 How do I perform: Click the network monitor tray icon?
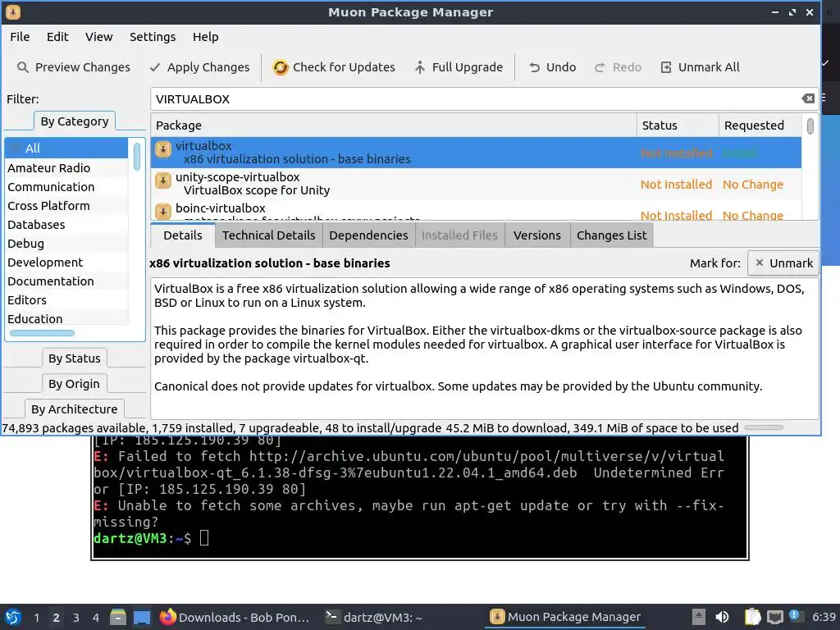[774, 617]
